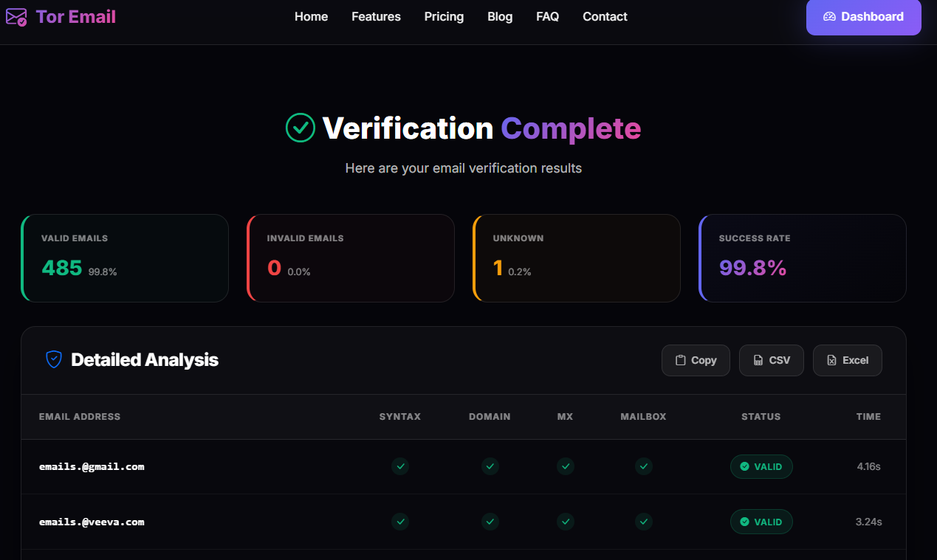Select the emails.@gmail.com address
This screenshot has width=937, height=560.
pyautogui.click(x=92, y=466)
